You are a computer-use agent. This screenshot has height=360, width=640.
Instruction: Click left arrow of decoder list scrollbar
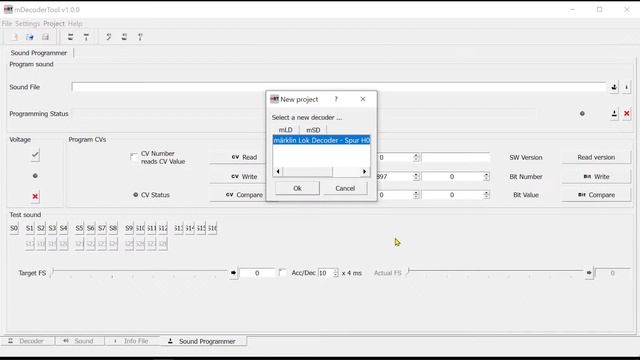point(278,172)
